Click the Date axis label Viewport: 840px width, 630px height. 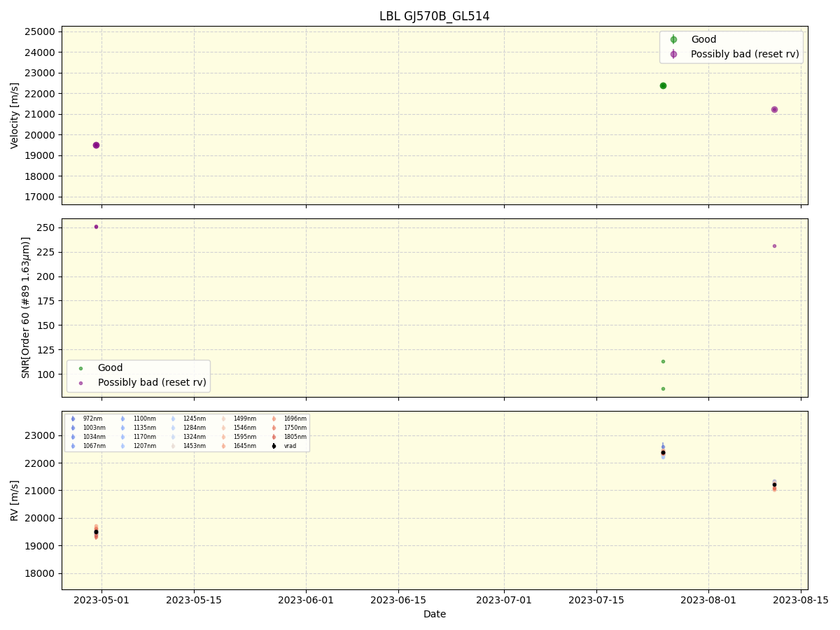(x=435, y=614)
